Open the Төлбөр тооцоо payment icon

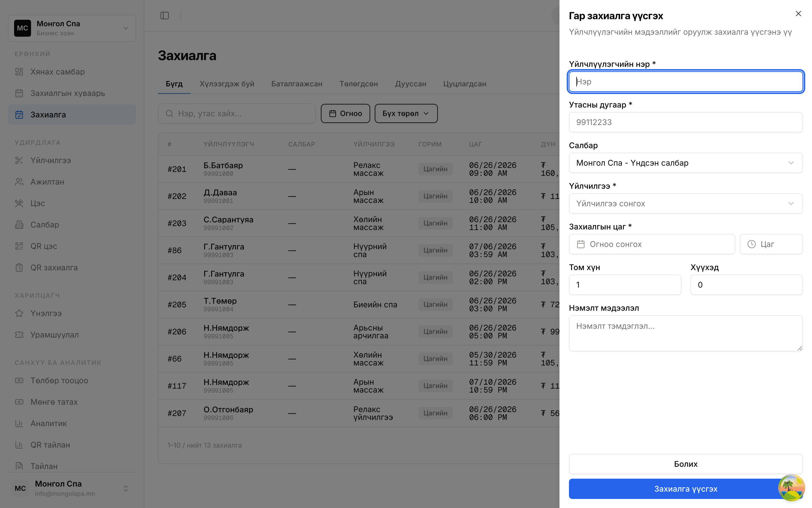[x=19, y=380]
